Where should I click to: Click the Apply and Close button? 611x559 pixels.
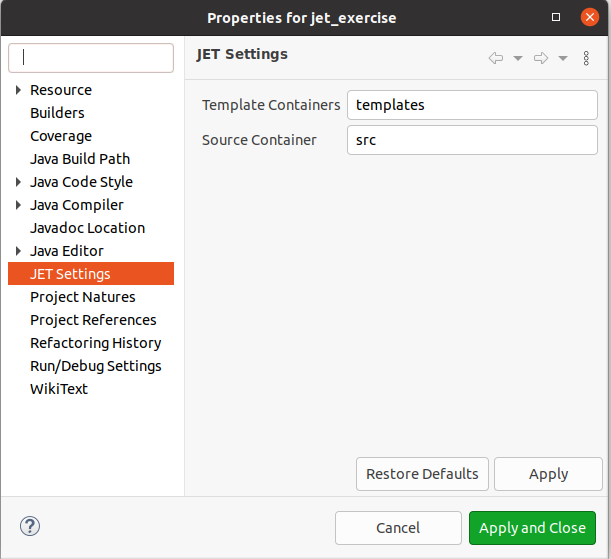tap(532, 528)
